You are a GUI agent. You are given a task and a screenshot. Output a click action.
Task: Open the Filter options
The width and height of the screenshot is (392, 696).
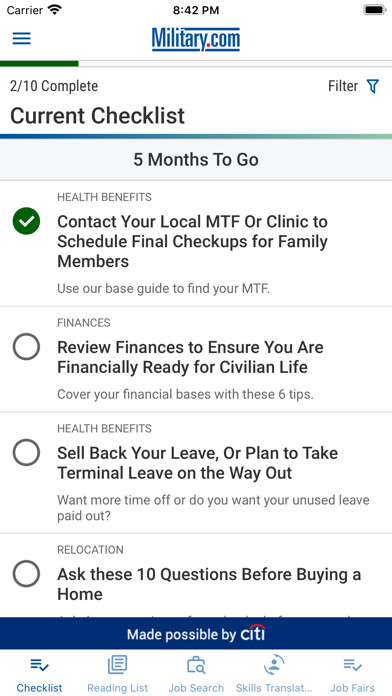pos(353,86)
